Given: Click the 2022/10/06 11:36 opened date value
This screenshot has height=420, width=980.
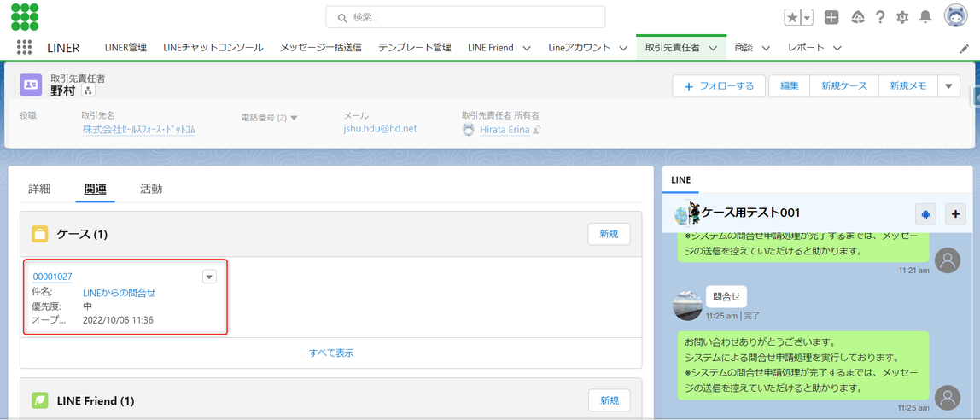Looking at the screenshot, I should tap(118, 320).
